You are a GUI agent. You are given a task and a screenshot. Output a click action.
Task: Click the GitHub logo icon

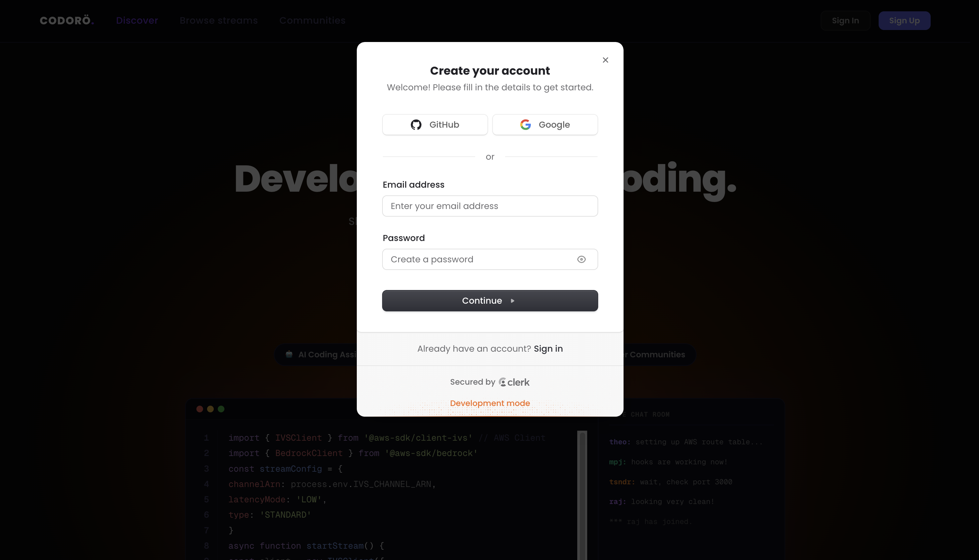[x=416, y=125]
